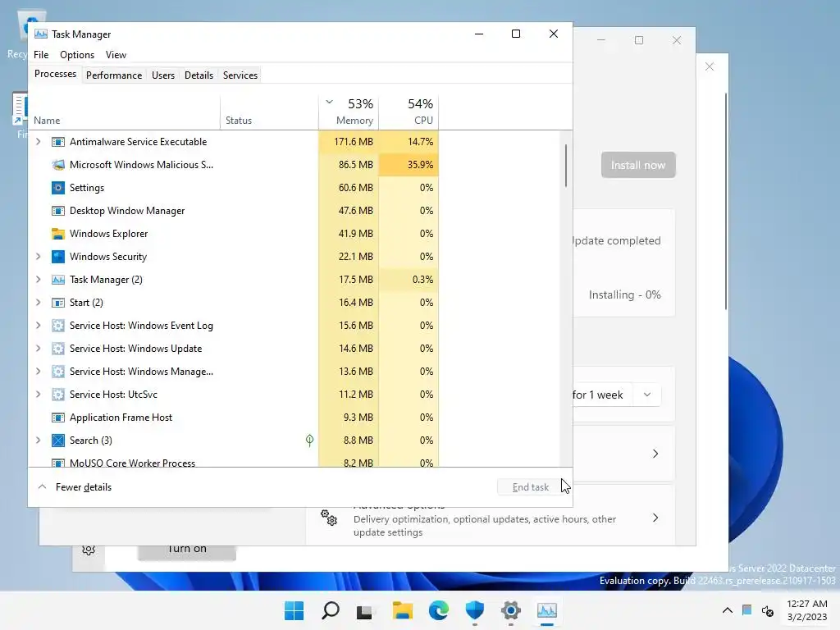Click the Start (2) process icon

[58, 303]
